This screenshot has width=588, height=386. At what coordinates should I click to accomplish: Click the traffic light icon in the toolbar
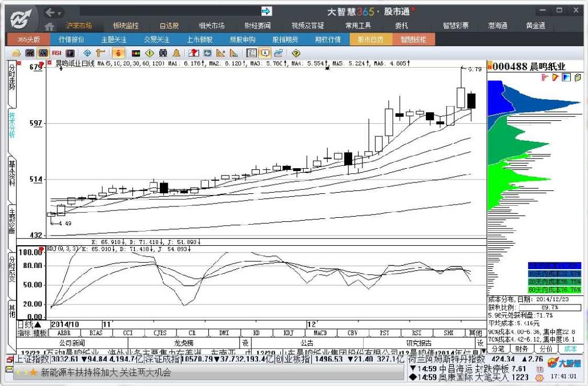tap(136, 53)
